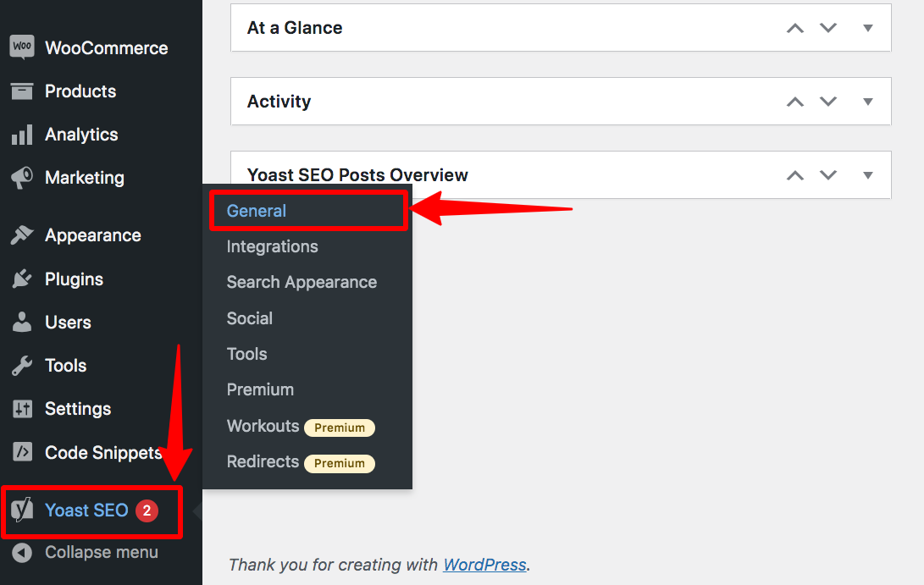The height and width of the screenshot is (585, 924).
Task: Toggle the Activity panel triangle
Action: click(867, 102)
